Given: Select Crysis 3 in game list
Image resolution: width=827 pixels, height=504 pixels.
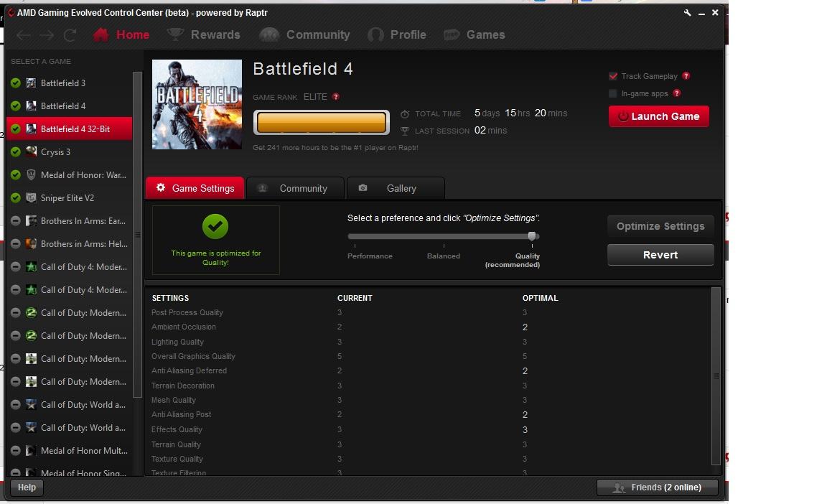Looking at the screenshot, I should (x=69, y=151).
